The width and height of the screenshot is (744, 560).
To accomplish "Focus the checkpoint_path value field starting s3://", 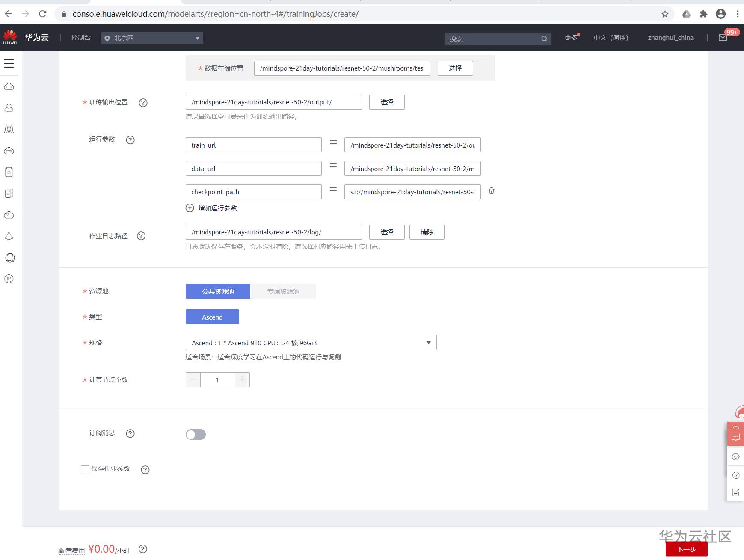I will 412,192.
